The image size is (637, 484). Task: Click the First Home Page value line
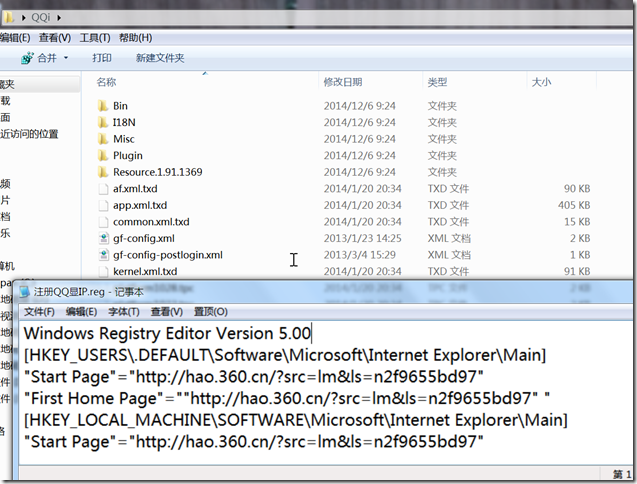pyautogui.click(x=287, y=399)
